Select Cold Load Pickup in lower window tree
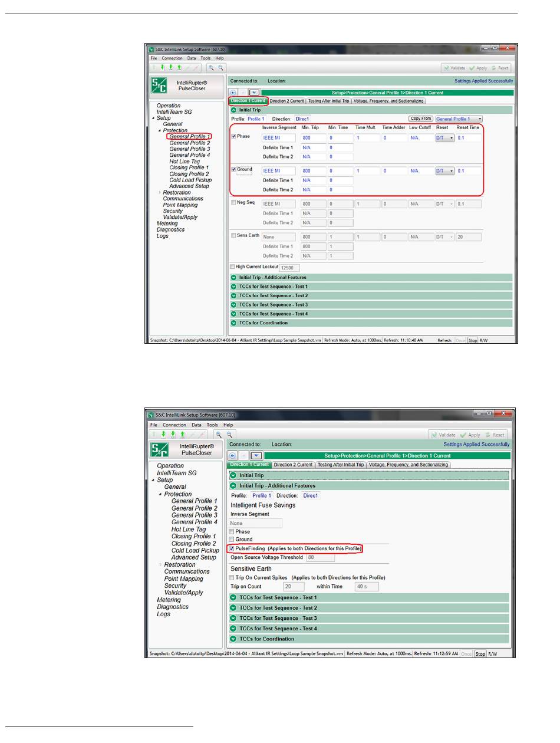This screenshot has height=743, width=560. (195, 550)
